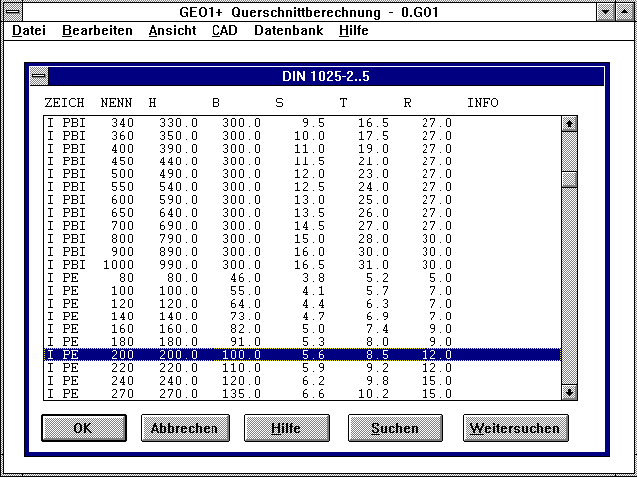637x478 pixels.
Task: Open main window control menu box
Action: click(12, 12)
